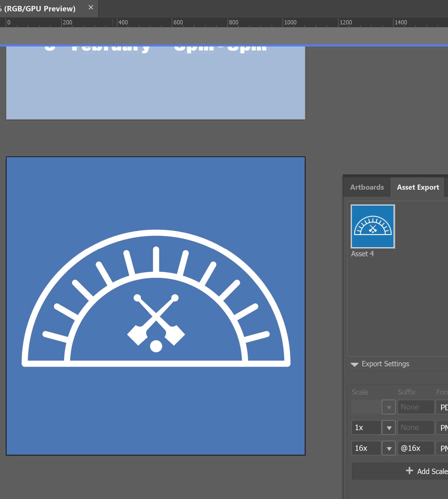
Task: Close the RGB/GPU Preview document tab
Action: (91, 7)
